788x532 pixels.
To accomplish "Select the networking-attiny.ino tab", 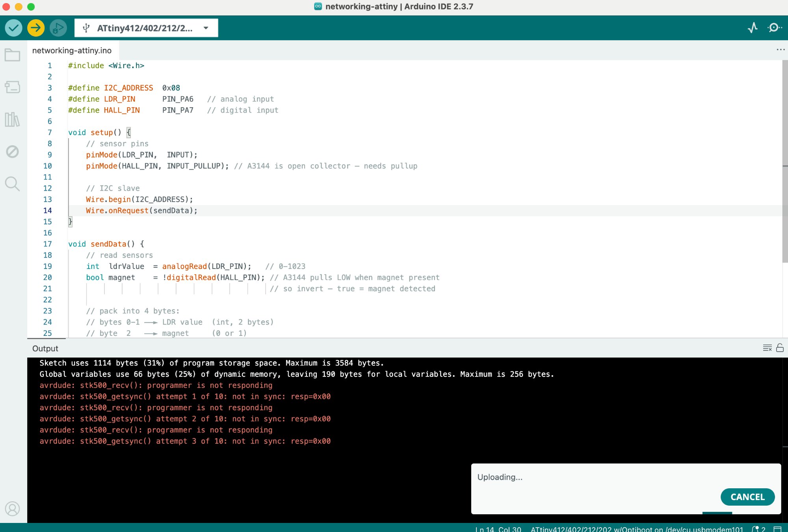I will (x=72, y=50).
